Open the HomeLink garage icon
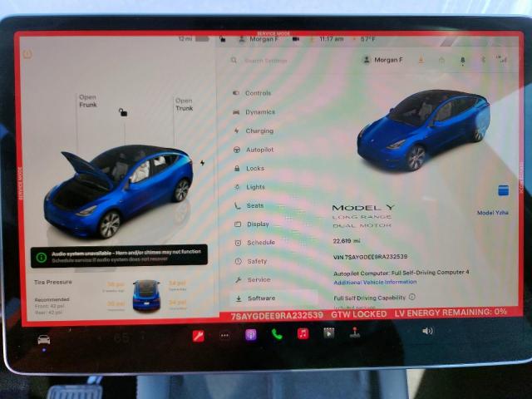 (x=441, y=60)
